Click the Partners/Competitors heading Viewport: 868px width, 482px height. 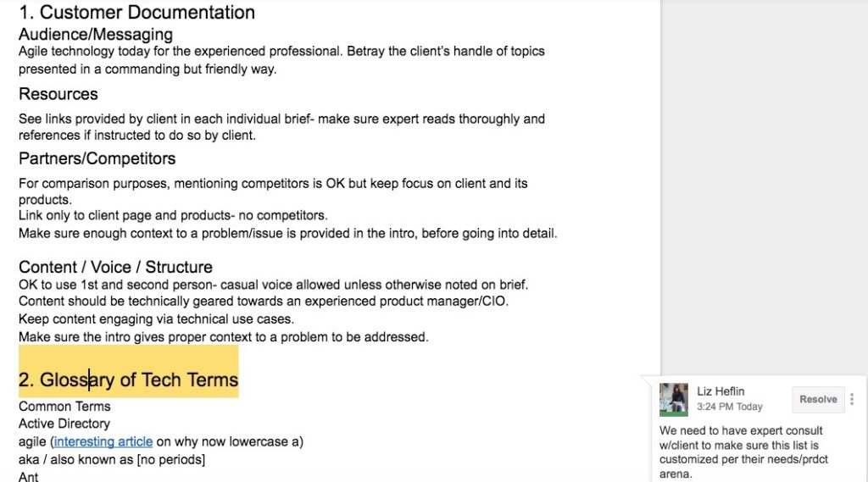click(x=97, y=158)
